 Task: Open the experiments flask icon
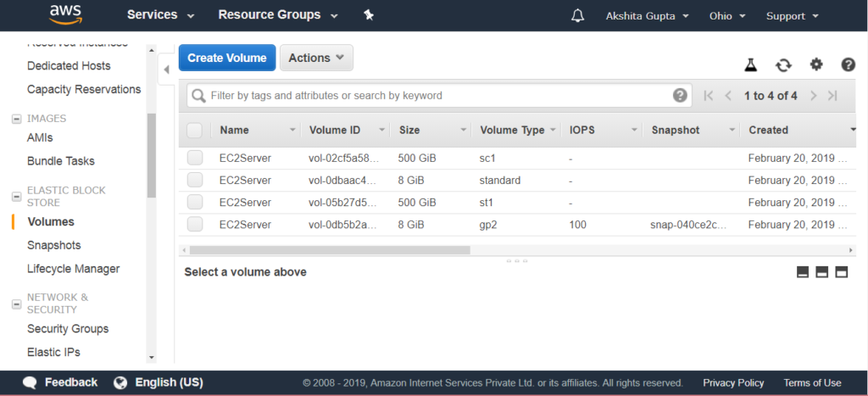click(x=750, y=65)
